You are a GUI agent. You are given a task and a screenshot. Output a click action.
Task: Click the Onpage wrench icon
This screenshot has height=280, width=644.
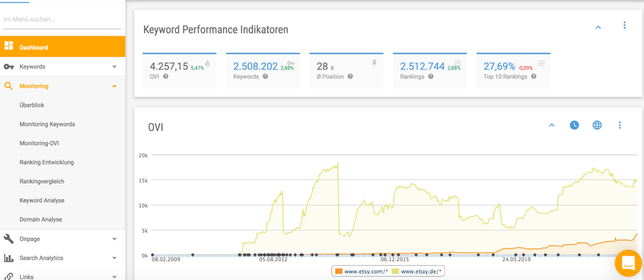9,239
